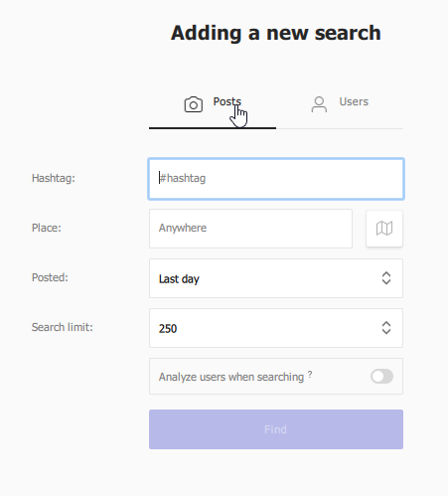This screenshot has height=496, width=448.
Task: Click the Find button
Action: tap(276, 429)
